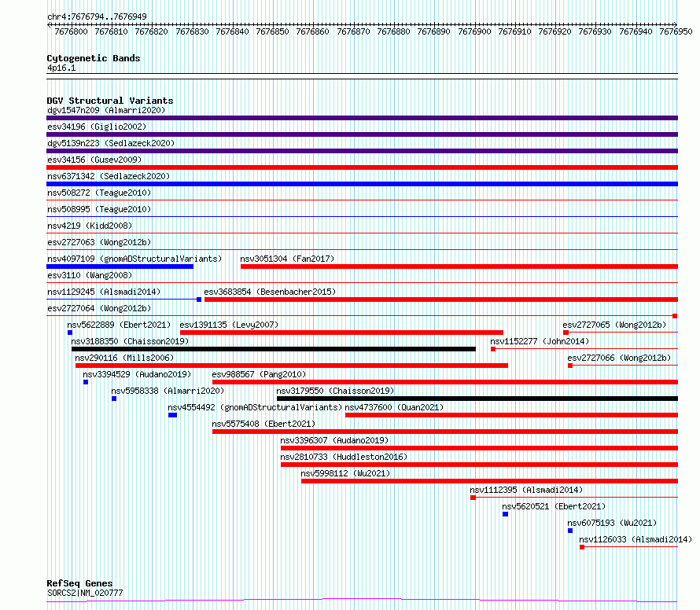Select the DGV Structural Variants track title

click(110, 101)
